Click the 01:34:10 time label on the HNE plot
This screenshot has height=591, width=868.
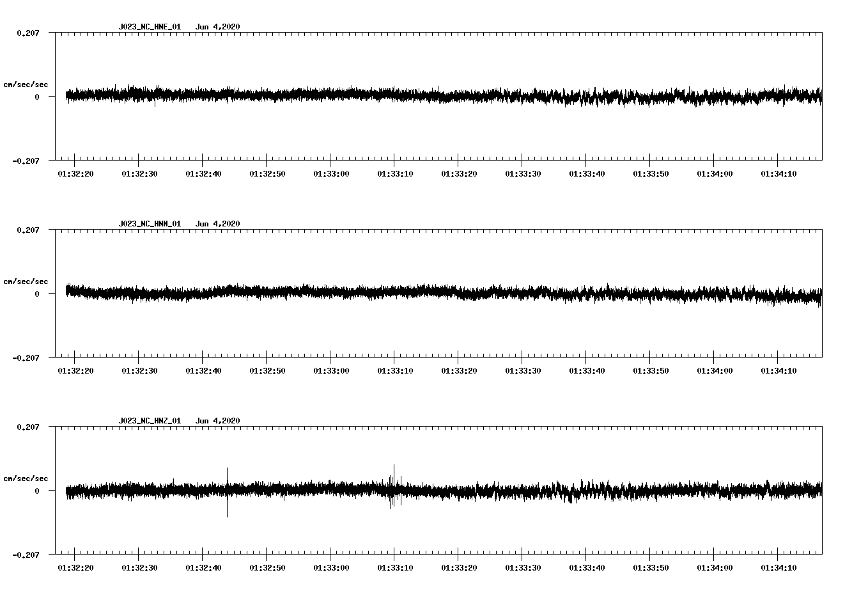(779, 174)
